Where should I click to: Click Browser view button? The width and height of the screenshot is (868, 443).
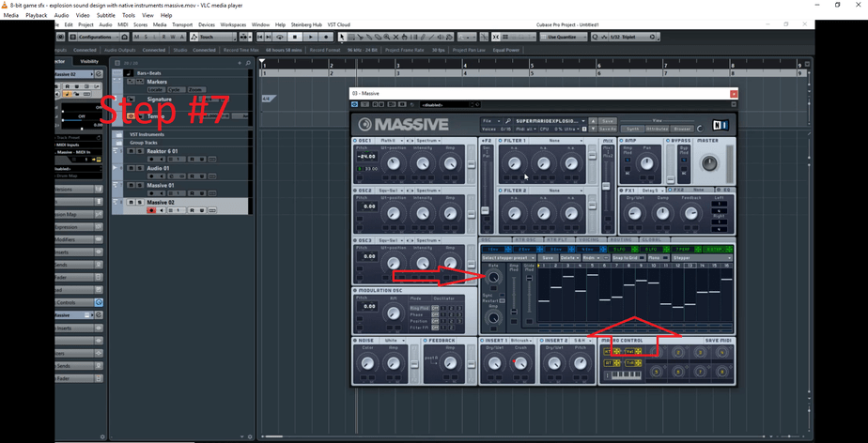point(682,129)
